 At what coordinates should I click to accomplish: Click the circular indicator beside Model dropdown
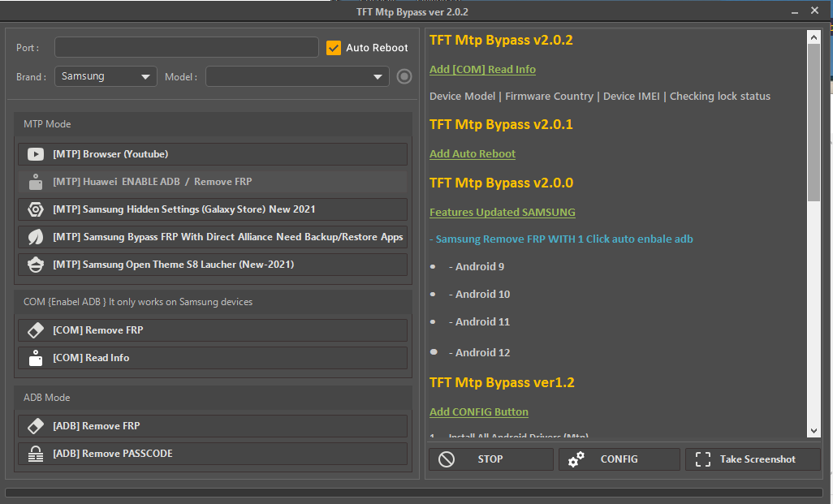(x=404, y=76)
